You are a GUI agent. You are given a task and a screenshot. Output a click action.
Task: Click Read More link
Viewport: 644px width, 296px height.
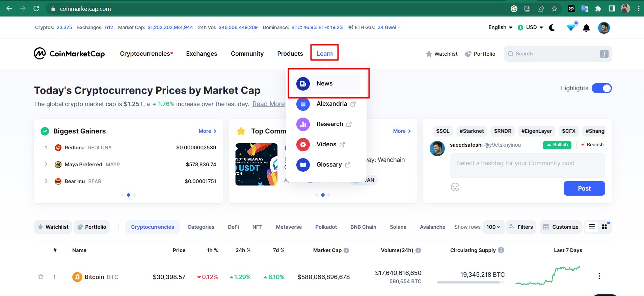268,104
